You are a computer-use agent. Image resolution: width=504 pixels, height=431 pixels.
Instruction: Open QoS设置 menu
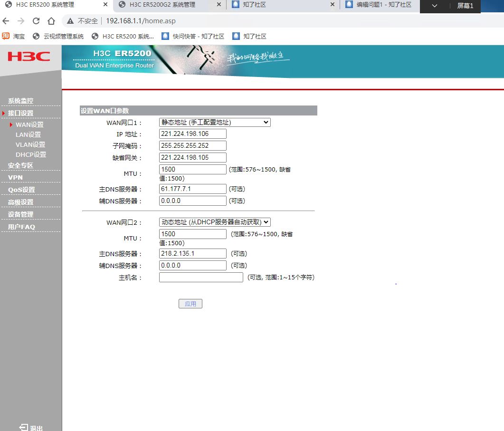[x=21, y=190]
